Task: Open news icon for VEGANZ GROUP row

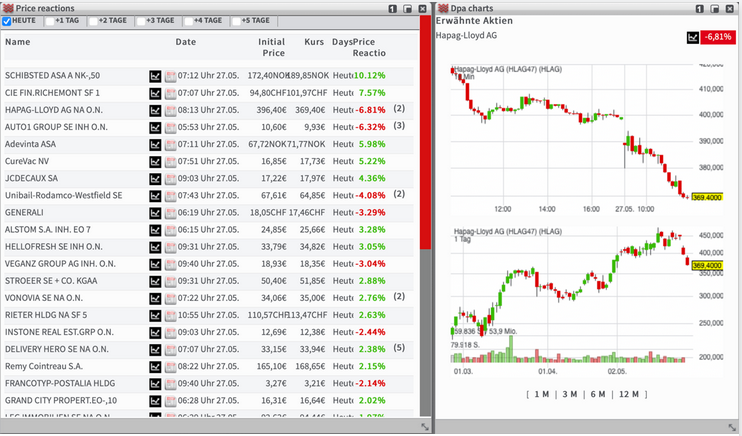Action: (170, 264)
